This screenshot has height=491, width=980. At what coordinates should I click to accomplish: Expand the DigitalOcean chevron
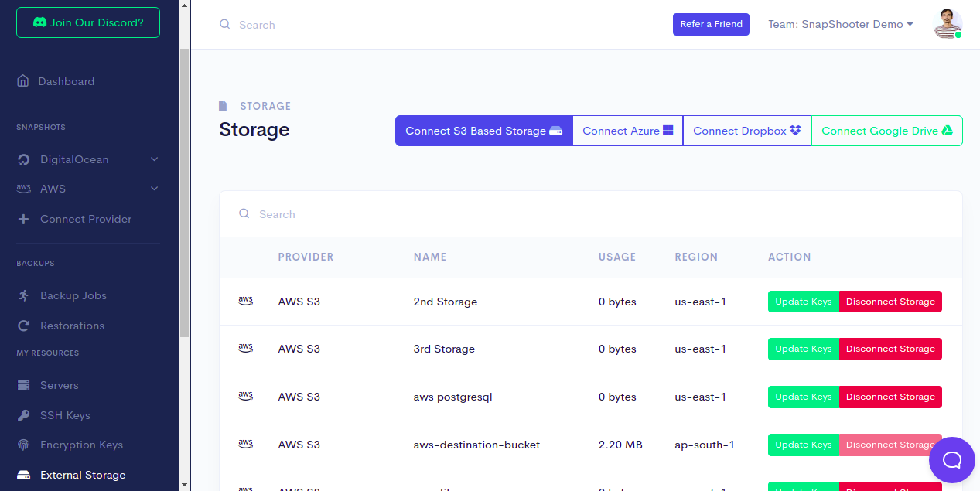[x=154, y=159]
